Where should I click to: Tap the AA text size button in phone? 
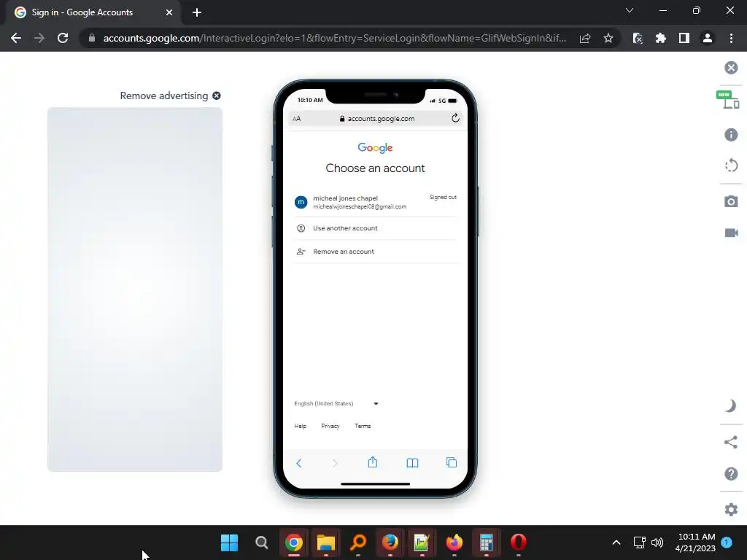click(296, 119)
